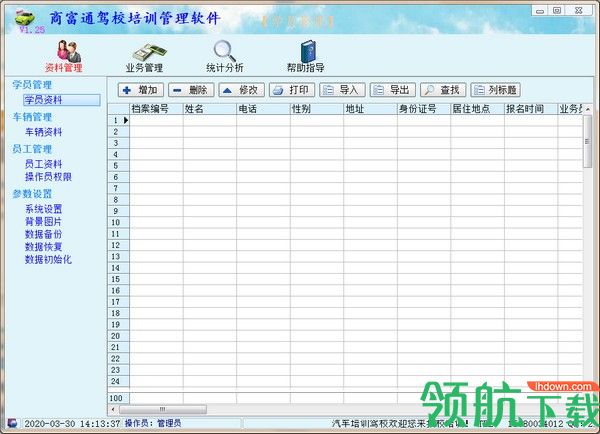Print list using 打印 button

(292, 90)
